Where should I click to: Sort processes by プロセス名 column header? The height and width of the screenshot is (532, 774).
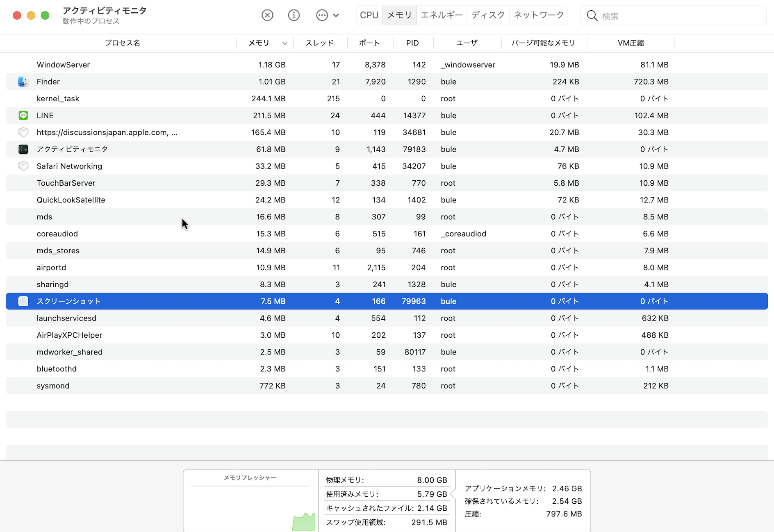[122, 43]
